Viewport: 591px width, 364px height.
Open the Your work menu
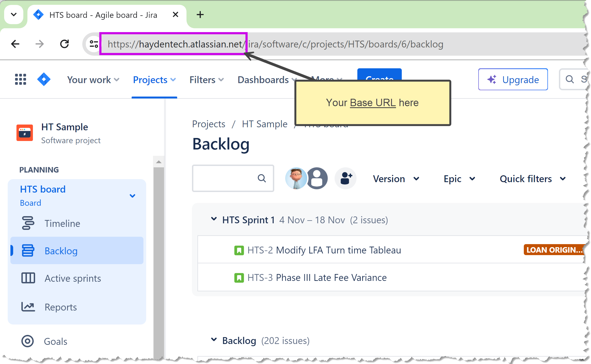click(93, 80)
